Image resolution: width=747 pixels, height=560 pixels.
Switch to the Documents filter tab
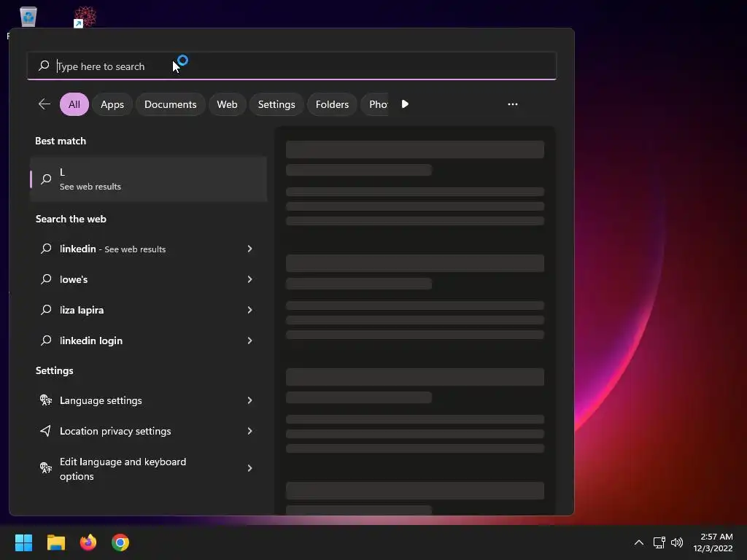tap(170, 104)
